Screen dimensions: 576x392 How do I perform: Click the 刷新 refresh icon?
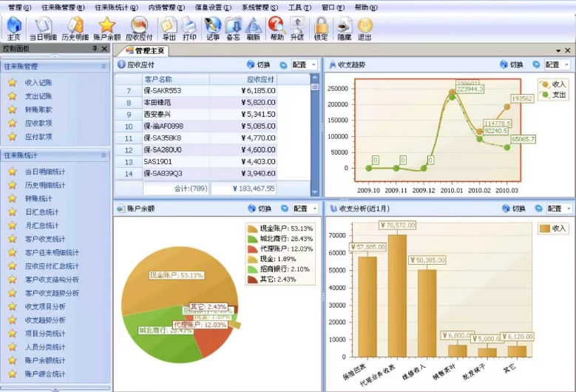pos(254,28)
